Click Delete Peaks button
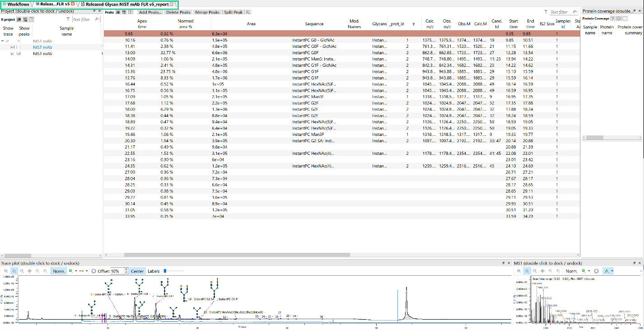Viewport: 644px width, 330px height. (178, 12)
